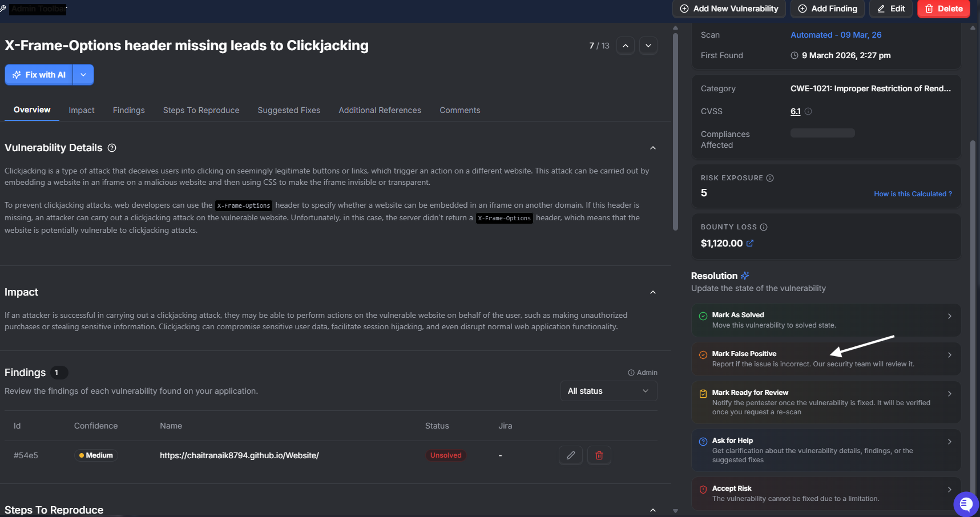Select the Accept Risk option
This screenshot has height=517, width=980.
[x=826, y=494]
